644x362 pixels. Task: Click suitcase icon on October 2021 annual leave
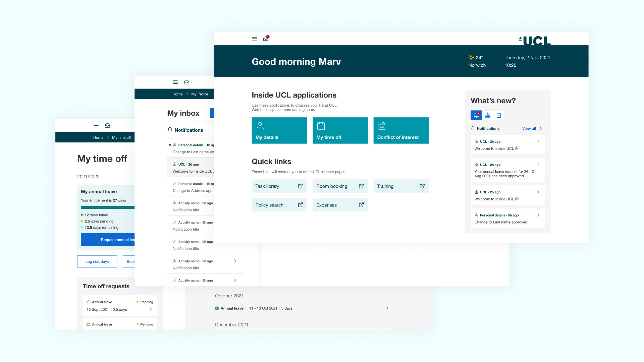coord(217,308)
